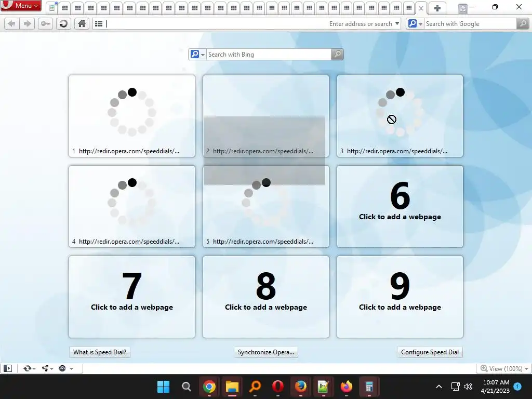Toggle the side panel from the status bar

pyautogui.click(x=8, y=368)
